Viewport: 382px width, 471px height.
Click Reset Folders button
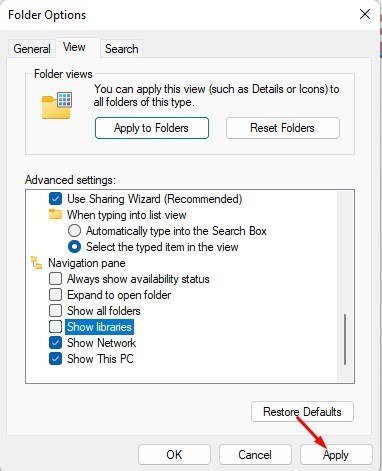pos(283,128)
